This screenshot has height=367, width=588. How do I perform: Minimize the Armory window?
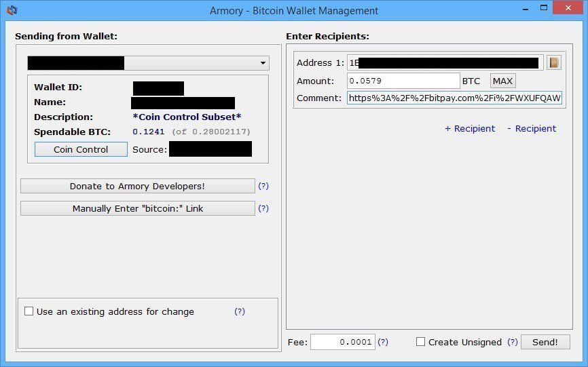526,8
